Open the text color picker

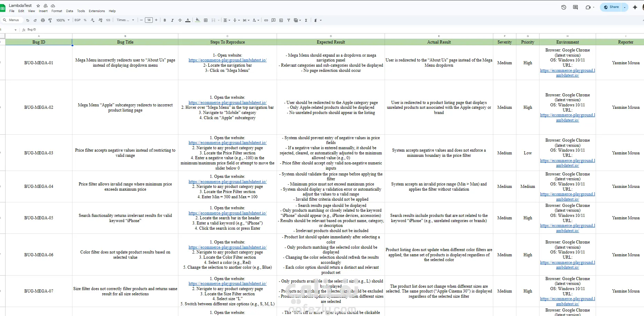188,20
